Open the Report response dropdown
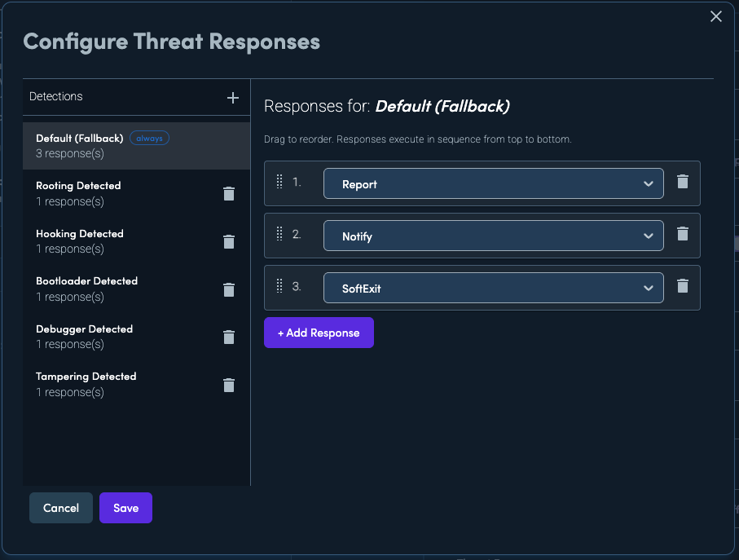This screenshot has height=560, width=739. click(x=494, y=183)
